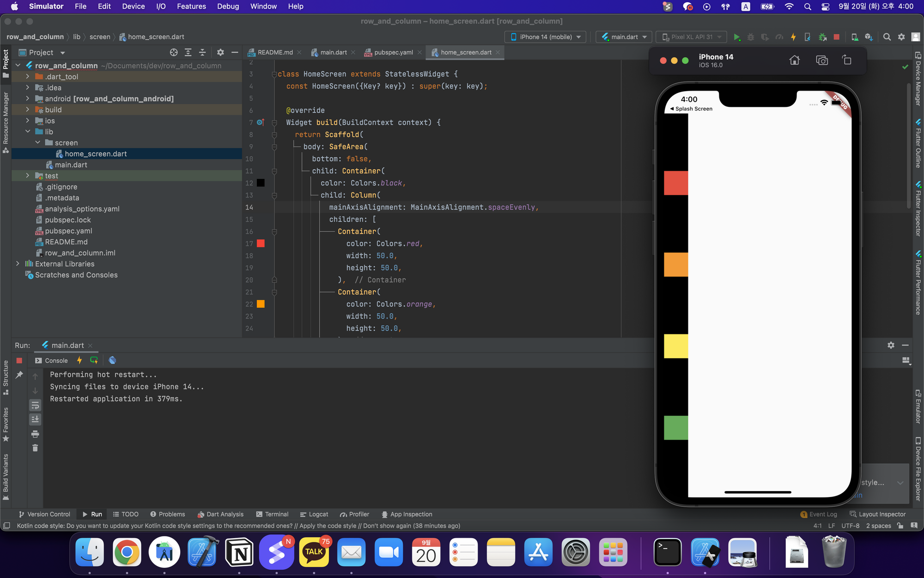Click the Select Opened File target icon in the Project panel

coord(174,52)
